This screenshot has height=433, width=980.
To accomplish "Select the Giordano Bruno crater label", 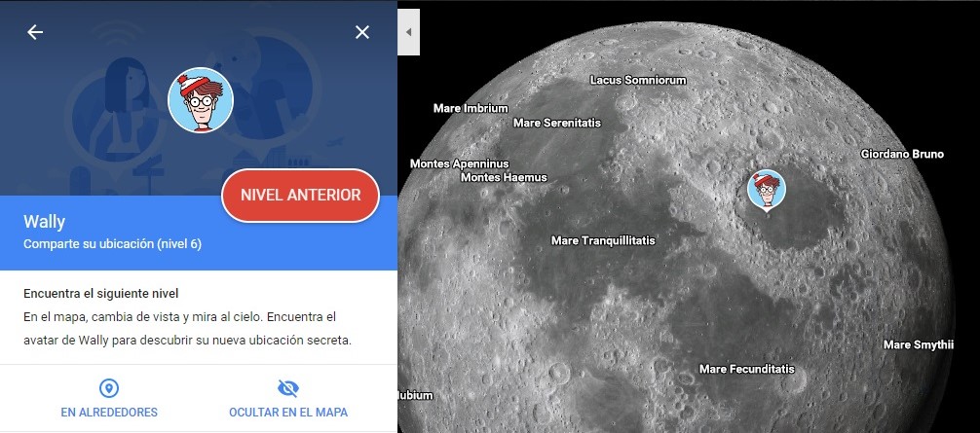I will click(x=902, y=154).
